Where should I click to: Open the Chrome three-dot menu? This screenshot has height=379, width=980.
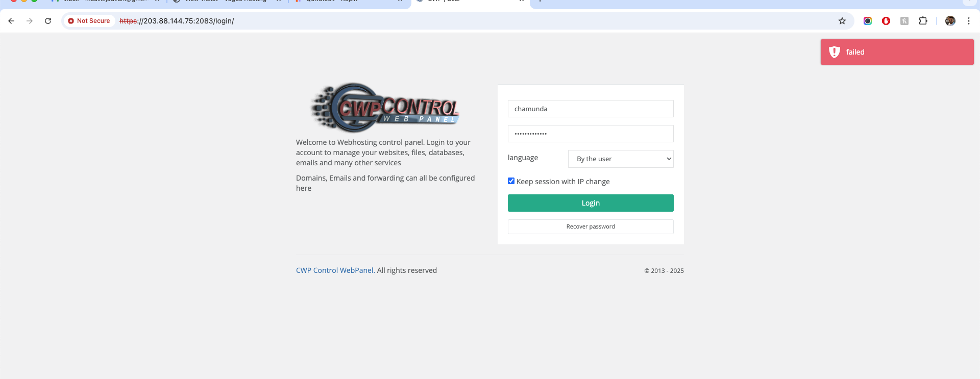[x=969, y=21]
